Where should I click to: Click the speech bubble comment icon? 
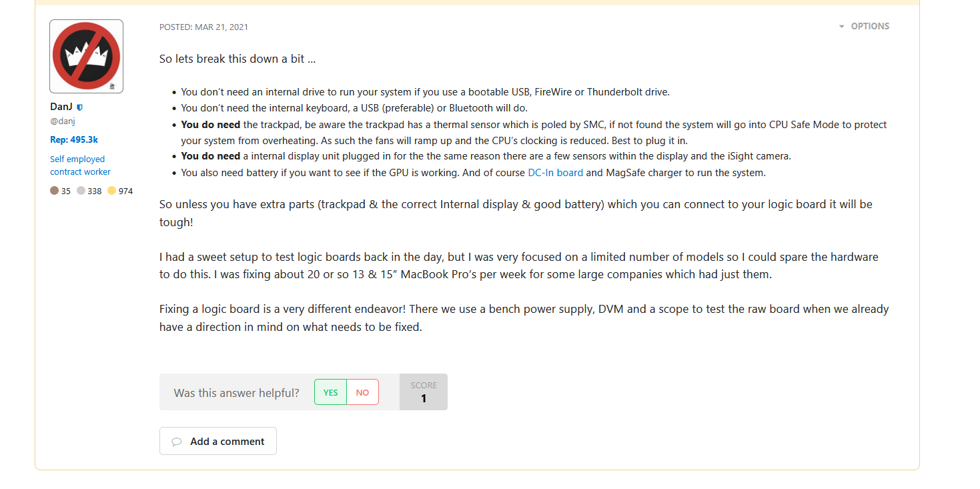(177, 442)
